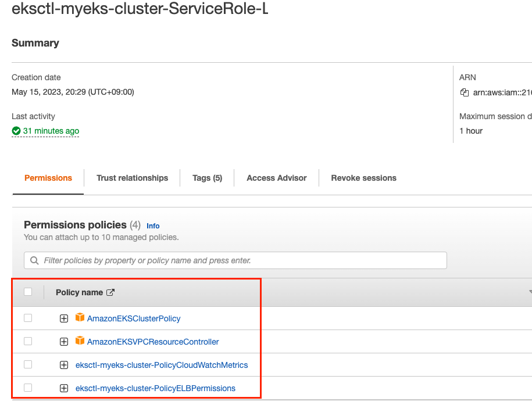Click the Info link next to Permissions policies
Screen dimensions: 532x401
click(x=153, y=226)
